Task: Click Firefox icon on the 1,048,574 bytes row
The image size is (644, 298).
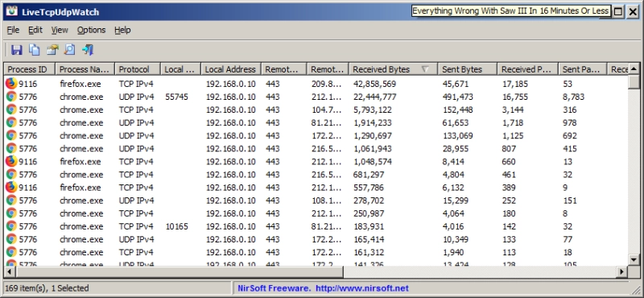Action: coord(11,162)
